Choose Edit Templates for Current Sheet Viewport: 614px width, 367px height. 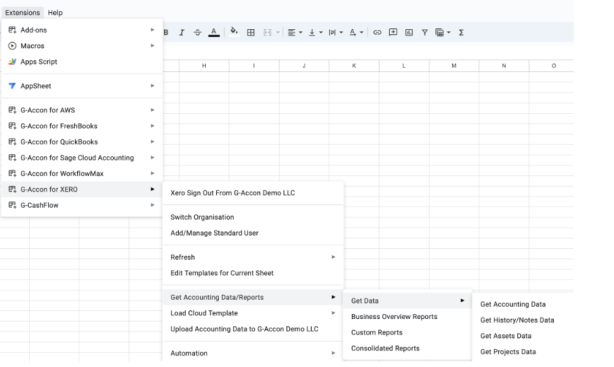pos(253,273)
